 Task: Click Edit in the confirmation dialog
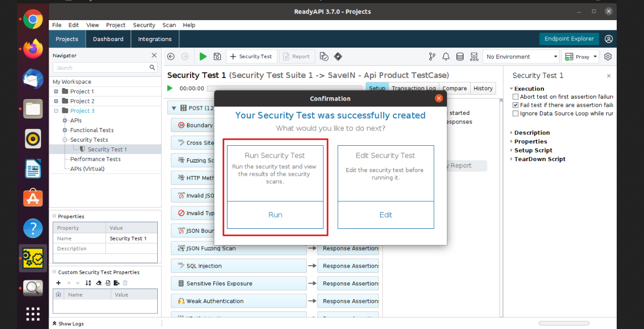pyautogui.click(x=386, y=215)
